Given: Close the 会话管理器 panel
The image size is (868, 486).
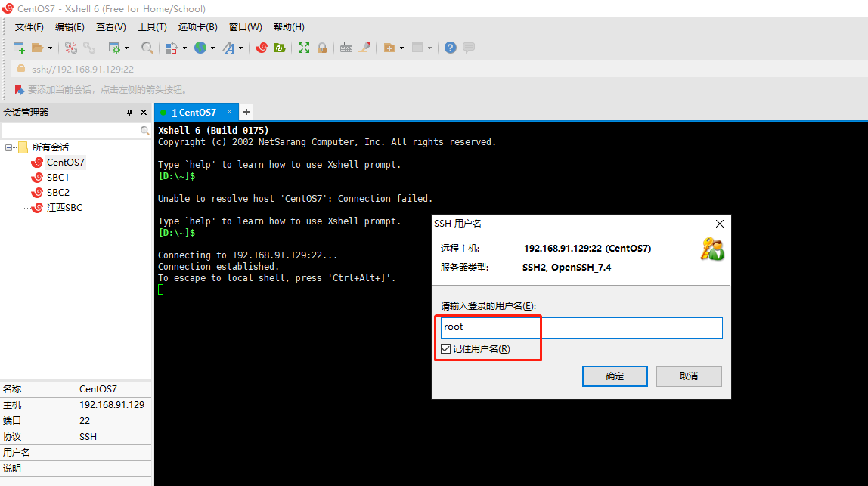Looking at the screenshot, I should click(x=144, y=113).
